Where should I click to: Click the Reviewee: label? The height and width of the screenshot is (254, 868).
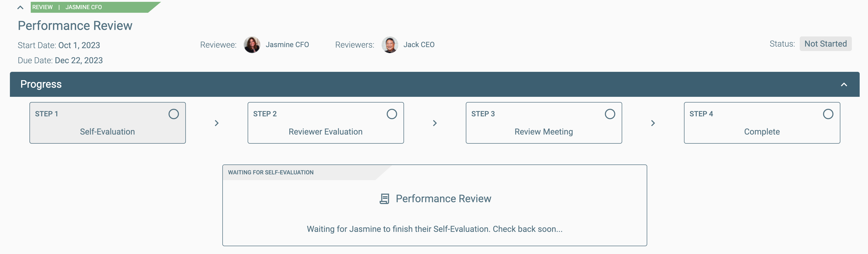tap(218, 45)
